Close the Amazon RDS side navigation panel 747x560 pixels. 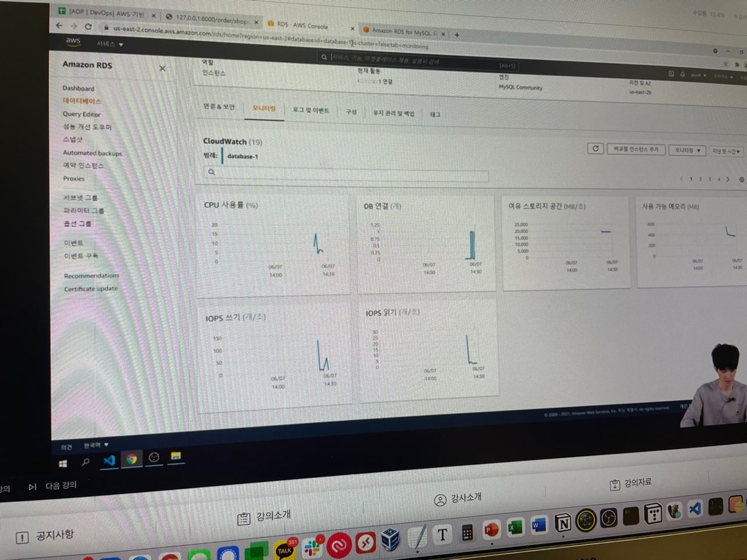coord(162,68)
